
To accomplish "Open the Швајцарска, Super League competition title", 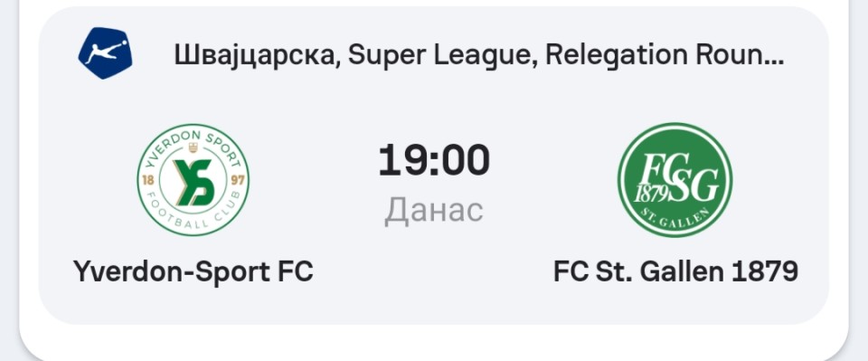I will (479, 55).
